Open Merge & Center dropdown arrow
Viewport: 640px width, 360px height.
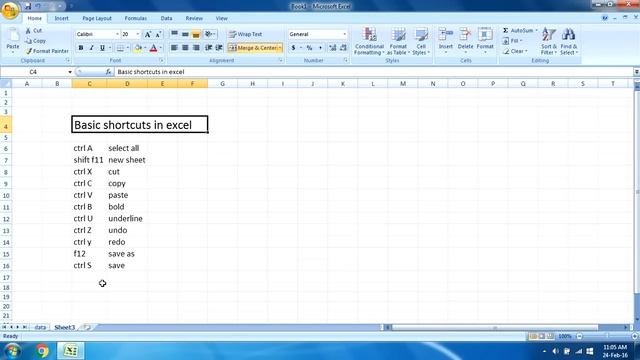pyautogui.click(x=280, y=48)
